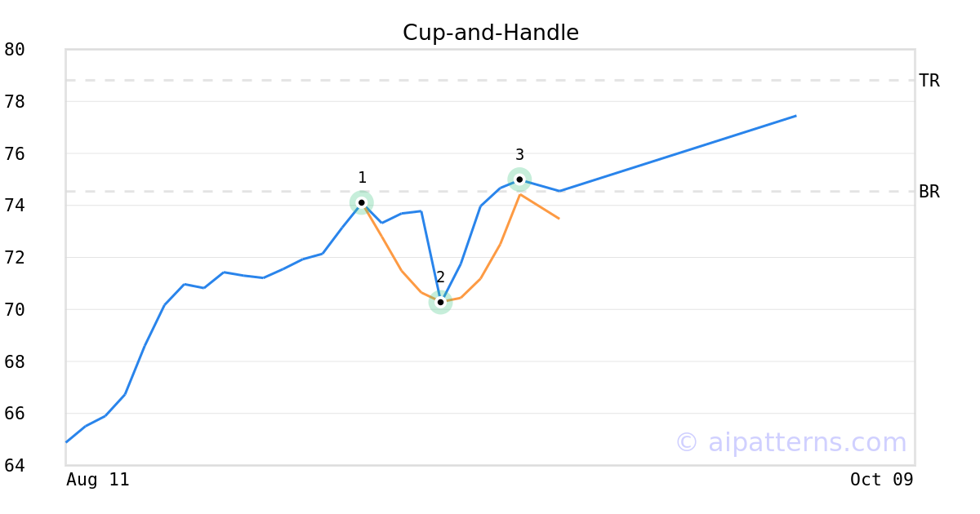Click the Cup-and-Handle chart title
The image size is (980, 514).
(x=491, y=33)
